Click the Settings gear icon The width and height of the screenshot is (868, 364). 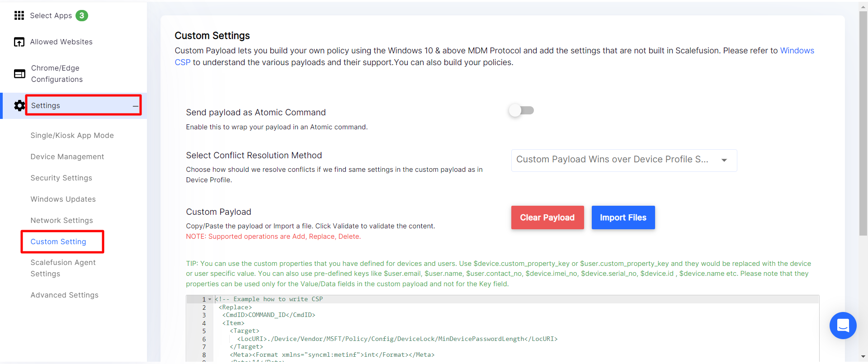pos(19,106)
